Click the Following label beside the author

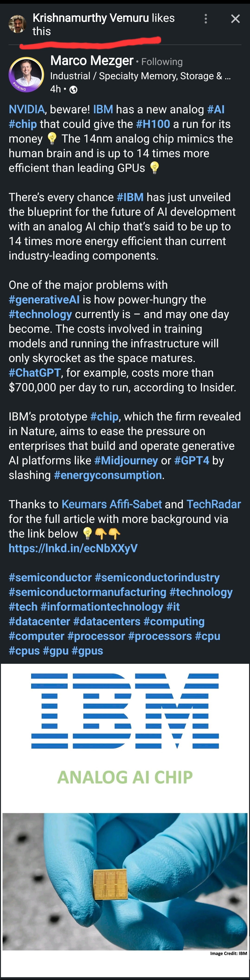pos(162,62)
